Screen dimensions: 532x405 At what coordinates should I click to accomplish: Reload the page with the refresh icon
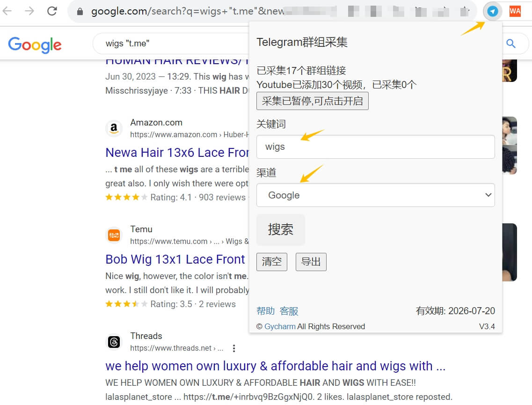[52, 11]
